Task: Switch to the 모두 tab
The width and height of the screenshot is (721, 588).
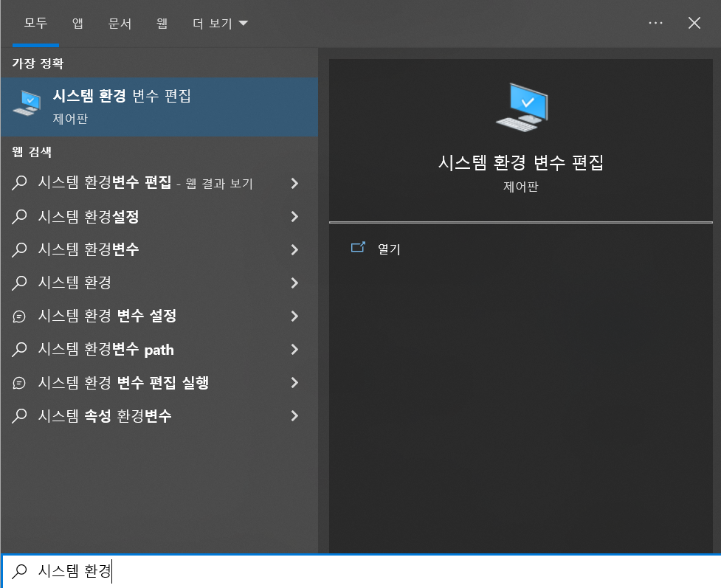Action: (35, 23)
